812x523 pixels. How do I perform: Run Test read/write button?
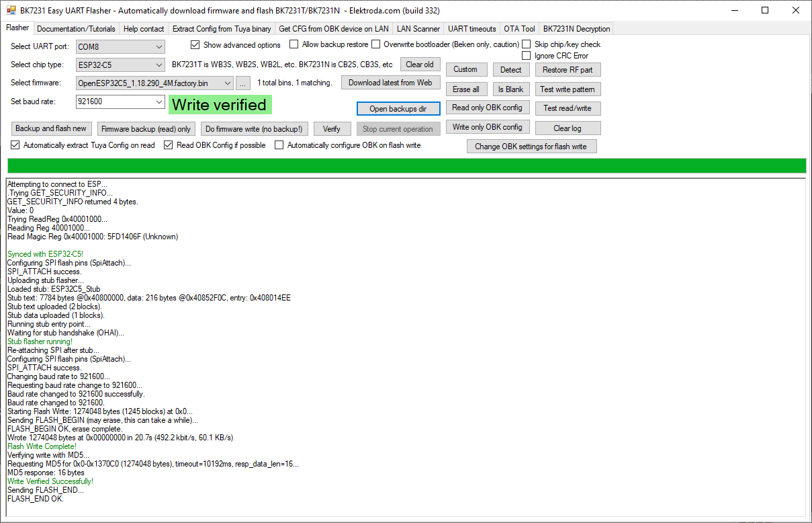(568, 108)
